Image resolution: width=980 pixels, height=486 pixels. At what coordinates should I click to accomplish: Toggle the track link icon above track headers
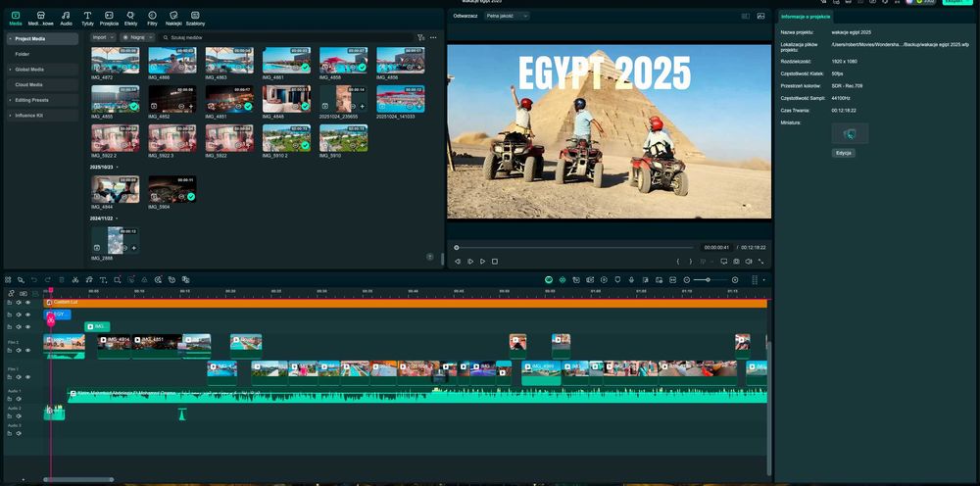11,294
